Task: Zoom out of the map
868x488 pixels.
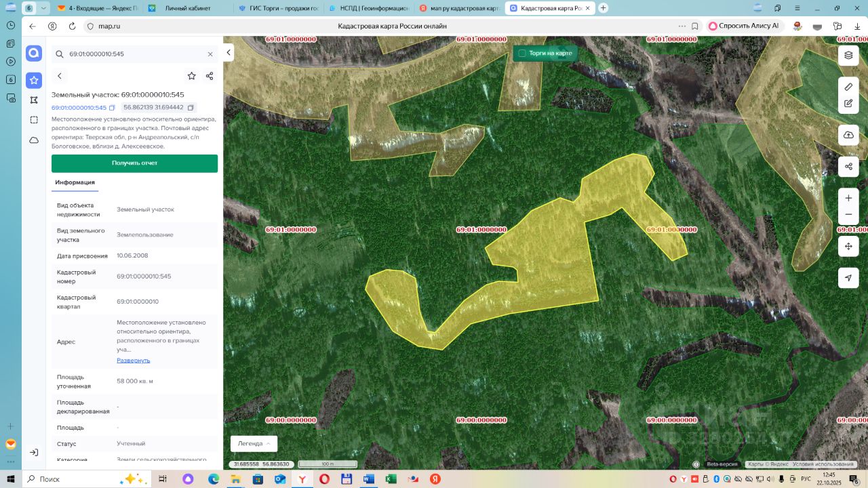Action: point(848,215)
